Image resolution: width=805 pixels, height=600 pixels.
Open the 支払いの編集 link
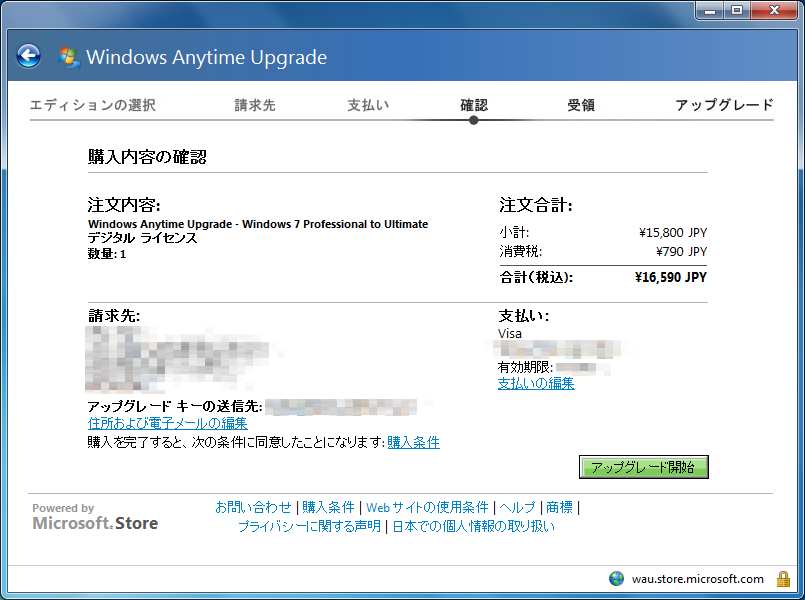536,383
